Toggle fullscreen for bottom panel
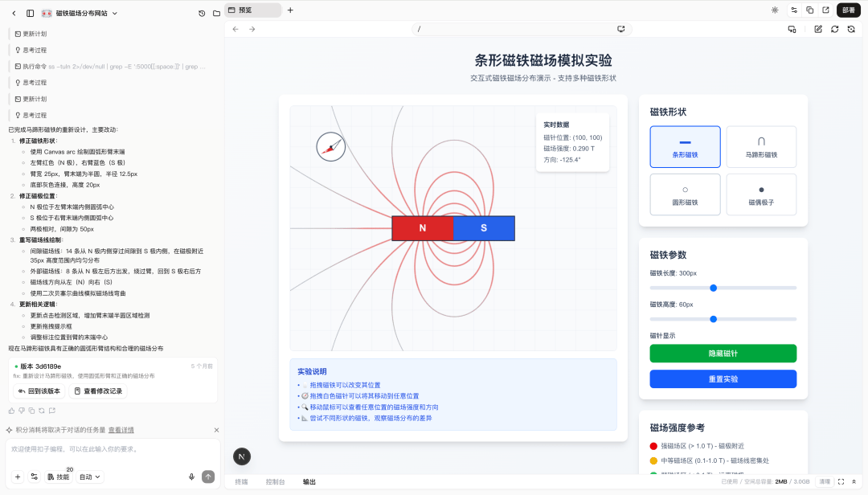The height and width of the screenshot is (495, 868). 841,481
